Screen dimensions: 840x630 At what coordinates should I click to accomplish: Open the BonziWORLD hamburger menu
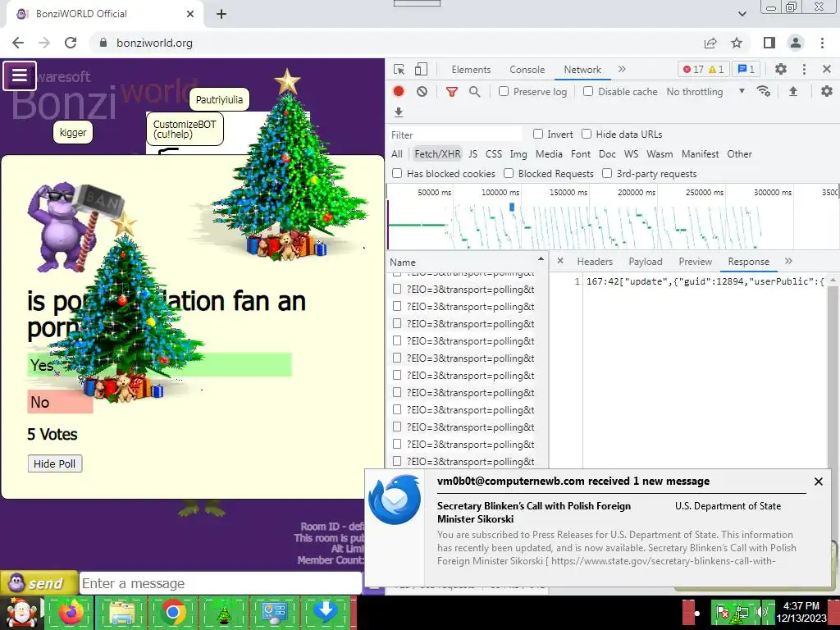click(x=20, y=75)
